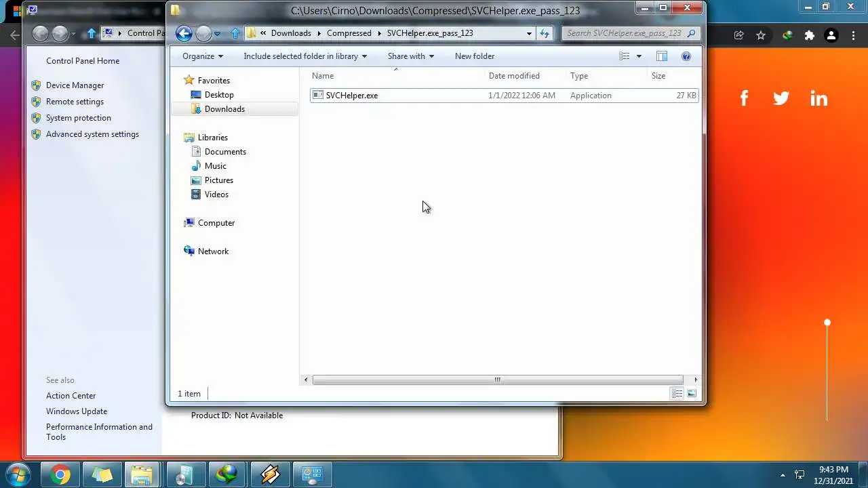Click the Explorer forward arrow button

[x=203, y=33]
